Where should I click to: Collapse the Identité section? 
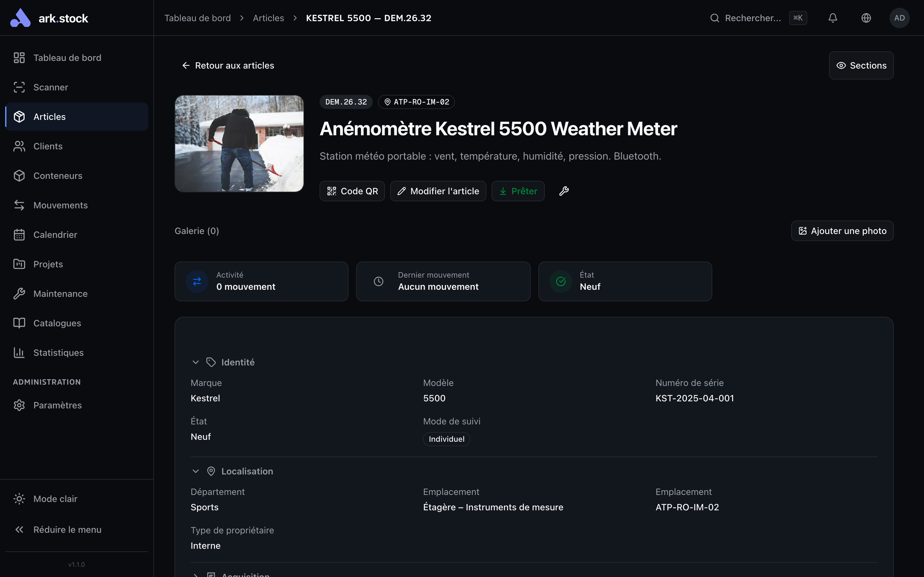coord(195,362)
